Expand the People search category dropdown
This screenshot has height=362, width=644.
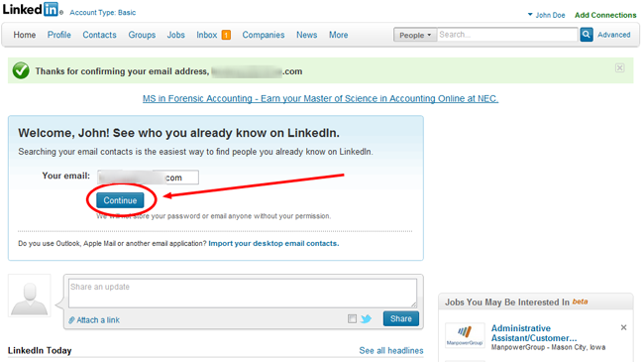[415, 35]
